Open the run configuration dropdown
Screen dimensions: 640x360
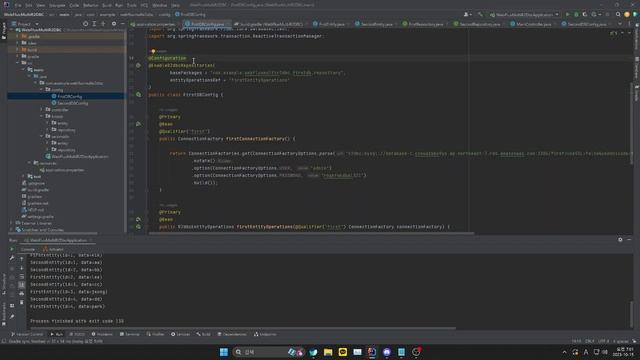coord(524,14)
